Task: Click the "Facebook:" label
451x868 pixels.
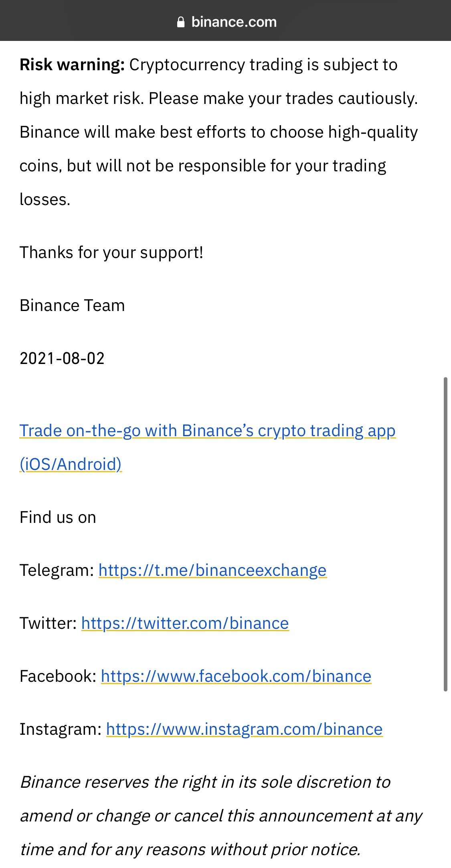Action: (58, 676)
